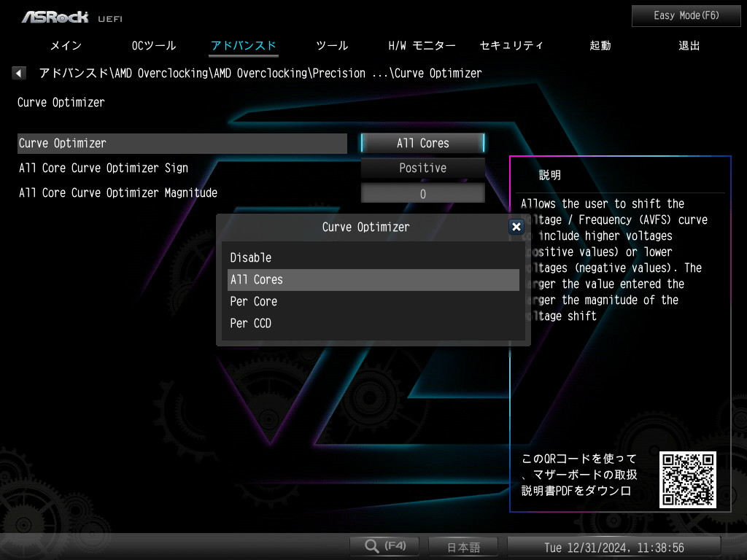Click the Curve Optimizer page heading

61,102
